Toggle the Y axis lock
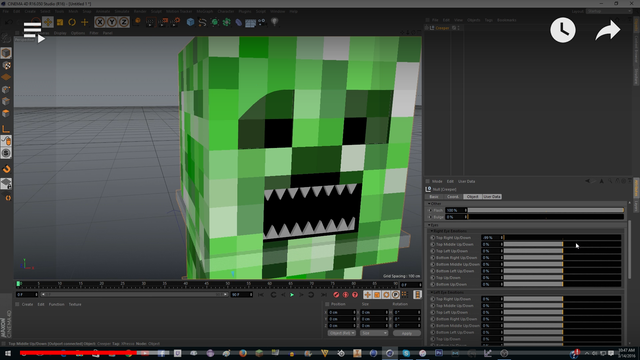Viewport: 640px width, 360px height. (x=112, y=22)
